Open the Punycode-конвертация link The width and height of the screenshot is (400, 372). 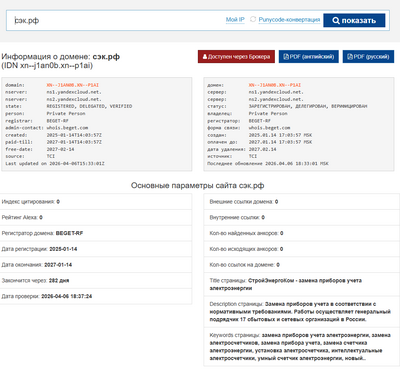[289, 20]
